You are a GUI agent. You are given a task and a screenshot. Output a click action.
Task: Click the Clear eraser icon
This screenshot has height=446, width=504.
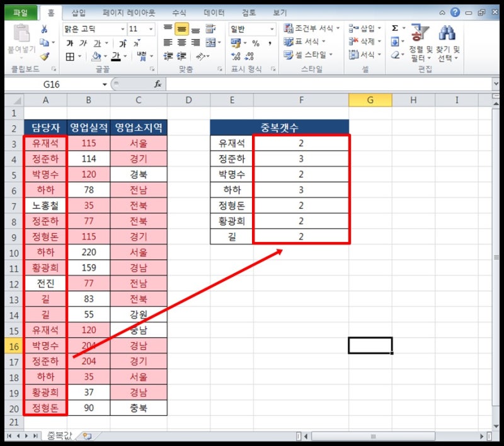[395, 55]
